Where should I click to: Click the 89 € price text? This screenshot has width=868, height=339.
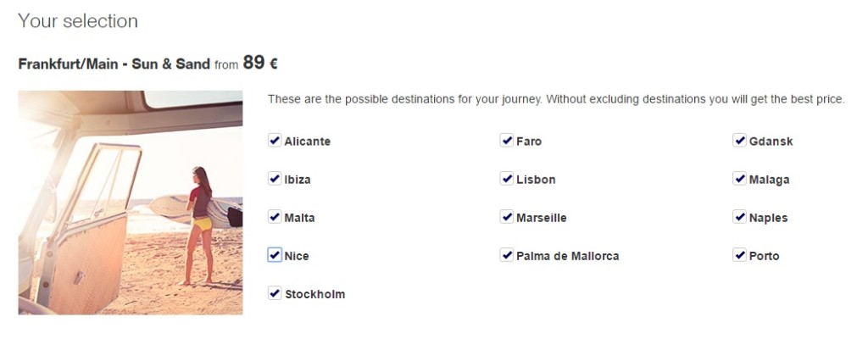[260, 62]
